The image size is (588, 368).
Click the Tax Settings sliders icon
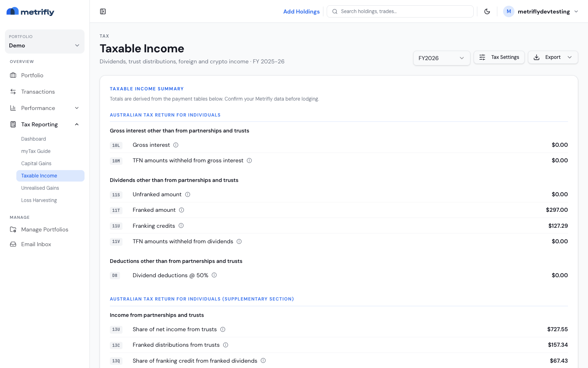pos(482,57)
